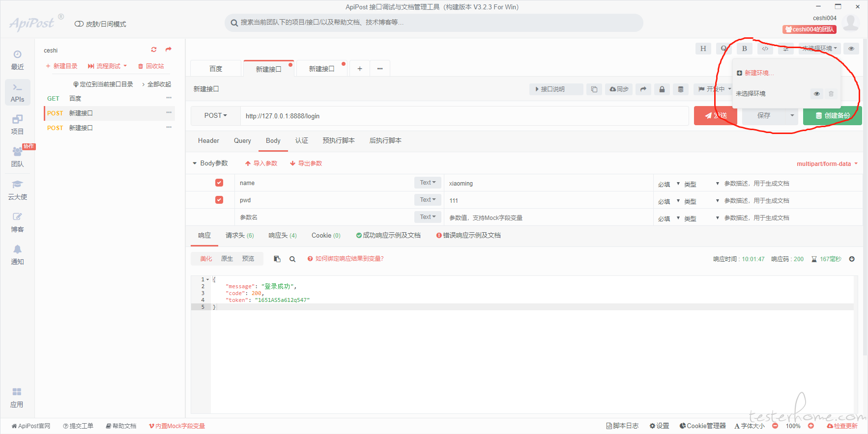This screenshot has width=868, height=434.
Task: Switch to the 请求头 (6) tab
Action: point(239,236)
